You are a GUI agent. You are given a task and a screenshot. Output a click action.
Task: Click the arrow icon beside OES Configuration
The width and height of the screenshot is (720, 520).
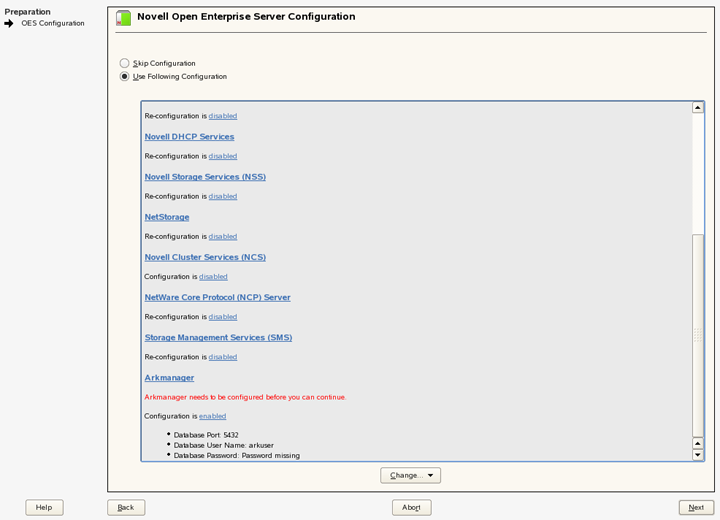pyautogui.click(x=9, y=23)
